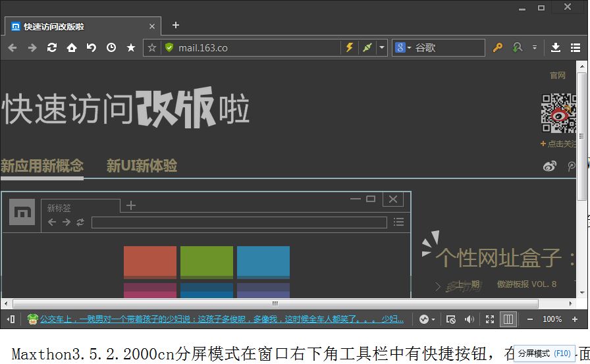Click the 新标签 tab in preview
Image resolution: width=590 pixels, height=364 pixels.
point(80,207)
